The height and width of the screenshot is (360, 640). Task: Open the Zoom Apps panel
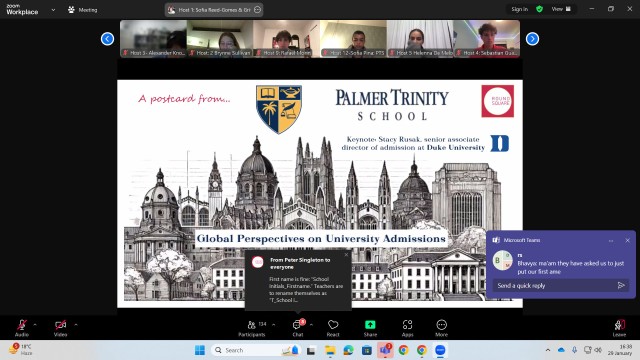pyautogui.click(x=407, y=328)
